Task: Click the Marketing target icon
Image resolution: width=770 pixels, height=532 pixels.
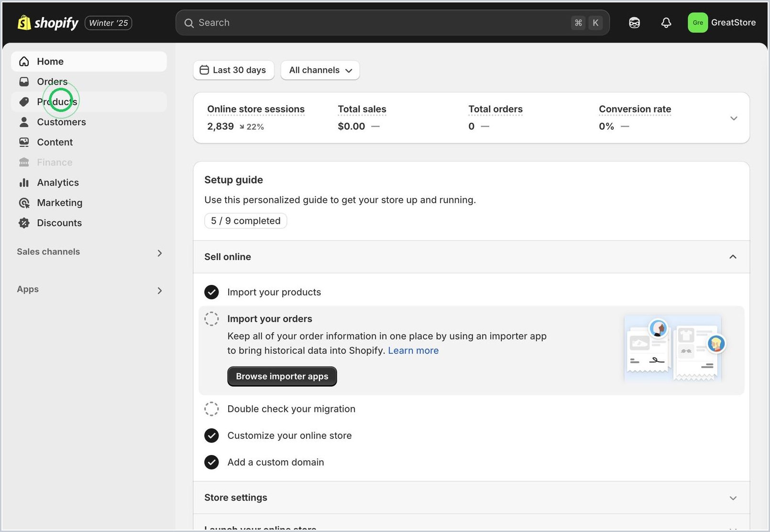Action: [x=24, y=203]
